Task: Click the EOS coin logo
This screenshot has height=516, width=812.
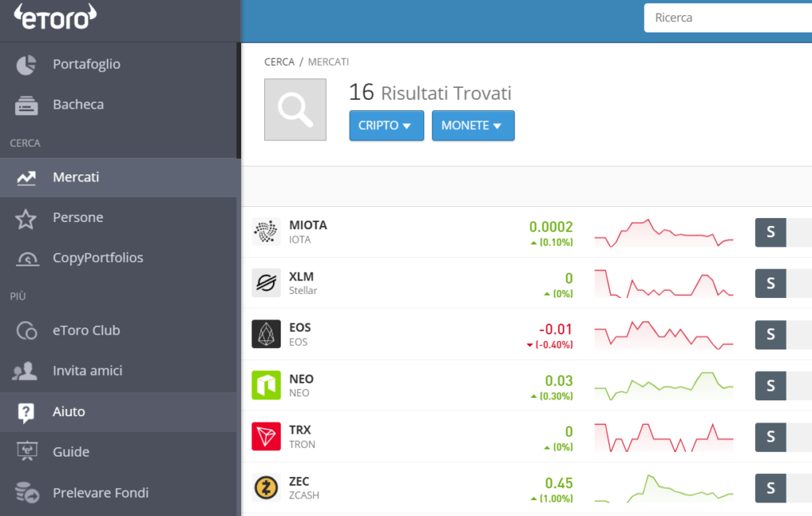Action: (x=266, y=334)
